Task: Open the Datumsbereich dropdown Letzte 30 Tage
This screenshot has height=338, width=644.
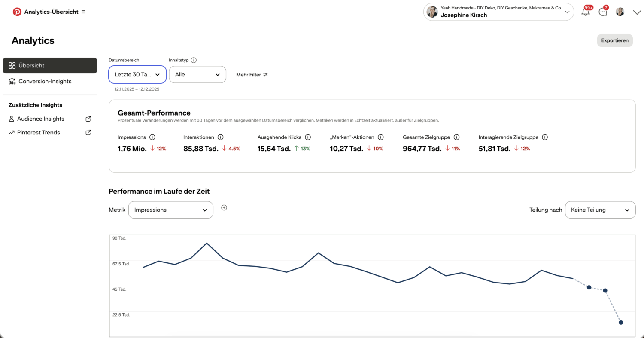Action: coord(137,74)
